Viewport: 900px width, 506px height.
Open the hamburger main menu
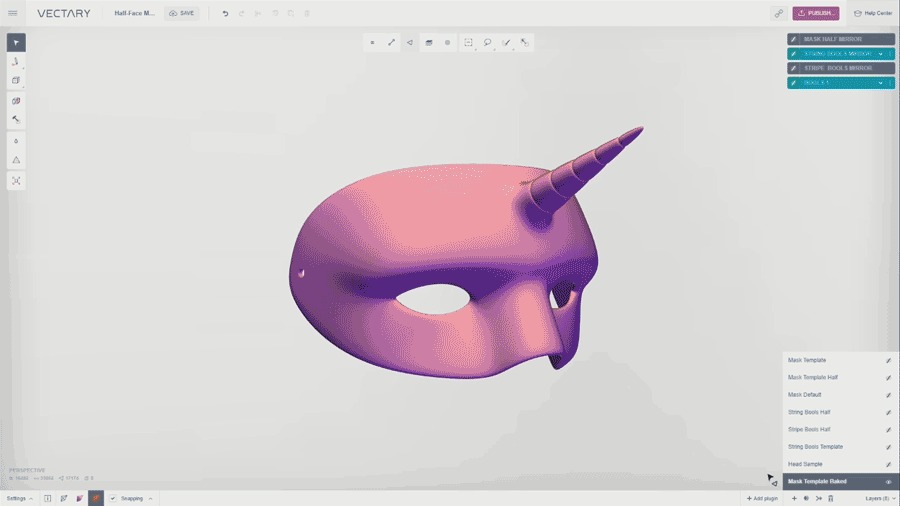pos(13,13)
